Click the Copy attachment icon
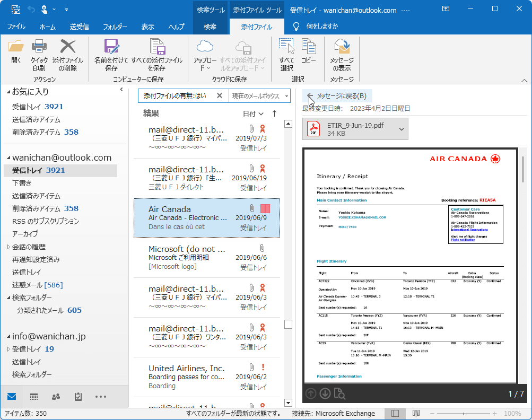 tap(309, 47)
